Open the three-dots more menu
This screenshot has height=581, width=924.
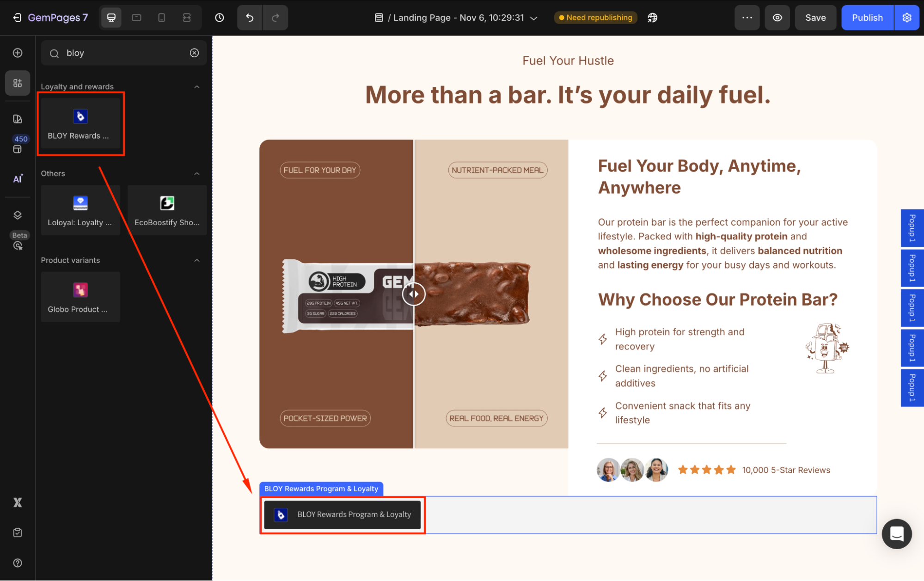coord(747,18)
